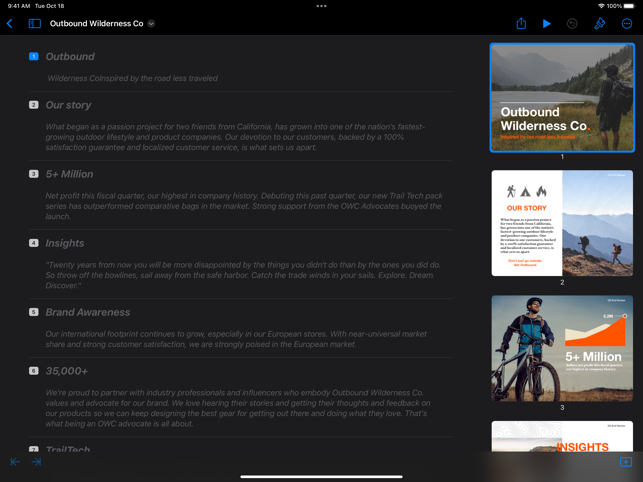Viewport: 643px width, 482px height.
Task: Tap the Share icon in toolbar
Action: pyautogui.click(x=521, y=23)
